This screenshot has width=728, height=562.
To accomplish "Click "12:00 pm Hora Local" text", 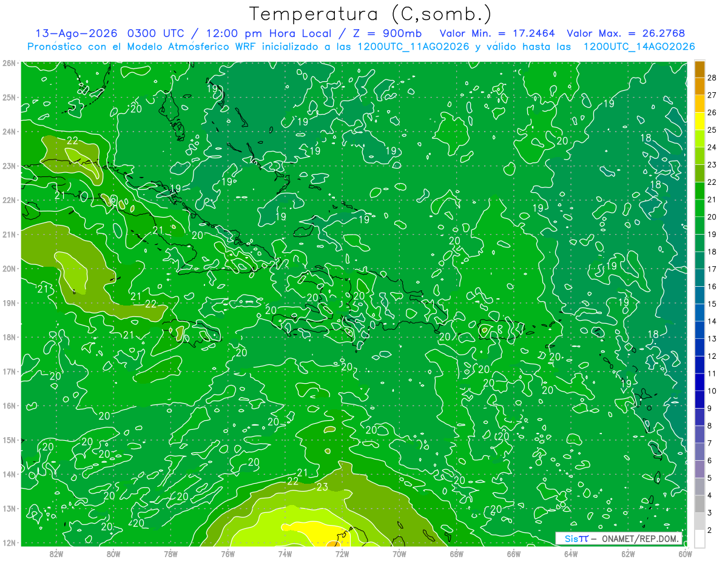I will tap(268, 33).
